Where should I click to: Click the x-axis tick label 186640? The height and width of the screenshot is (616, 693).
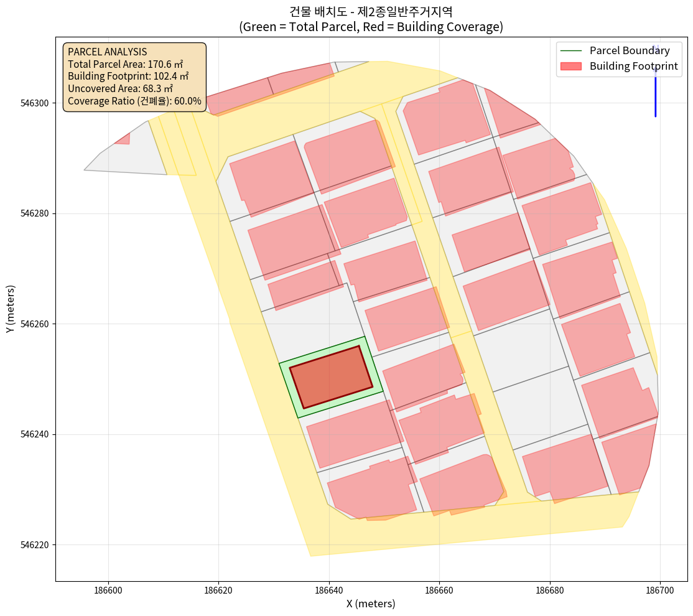tap(328, 589)
